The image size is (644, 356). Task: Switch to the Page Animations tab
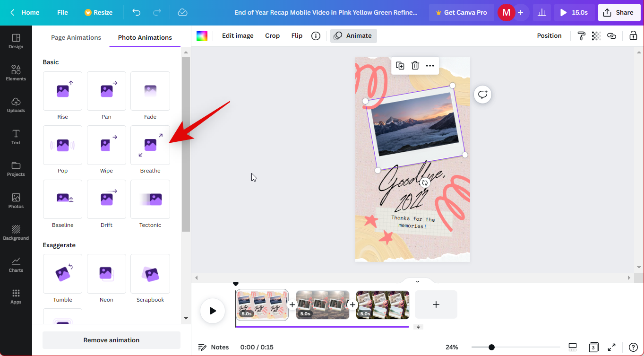(x=76, y=37)
